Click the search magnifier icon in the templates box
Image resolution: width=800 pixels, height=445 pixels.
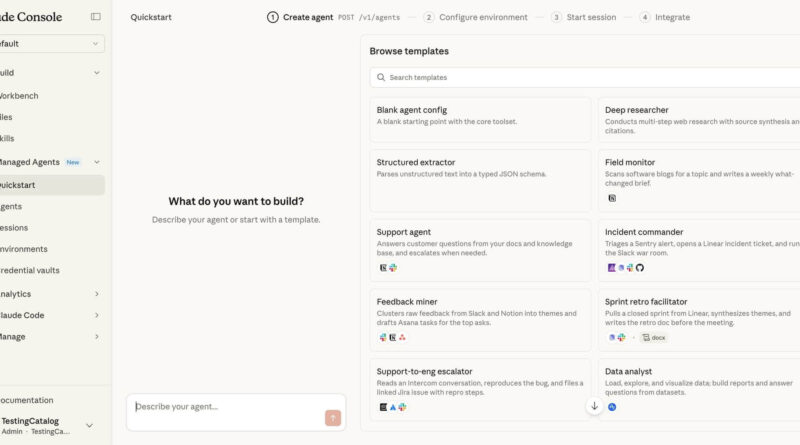380,77
